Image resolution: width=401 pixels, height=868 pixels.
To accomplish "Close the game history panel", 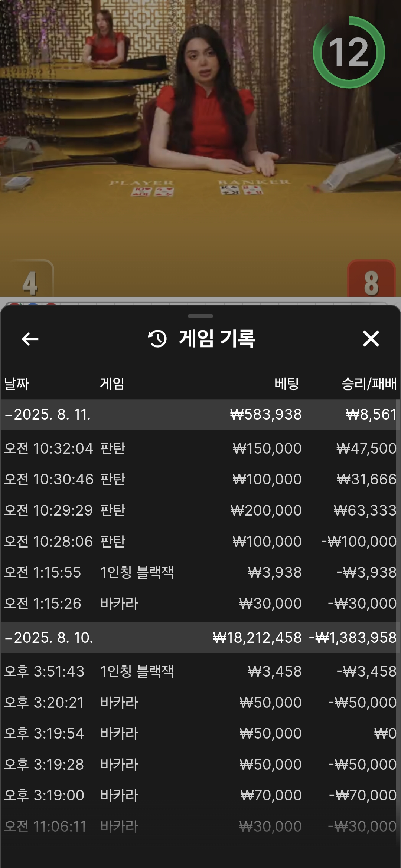I will click(371, 339).
